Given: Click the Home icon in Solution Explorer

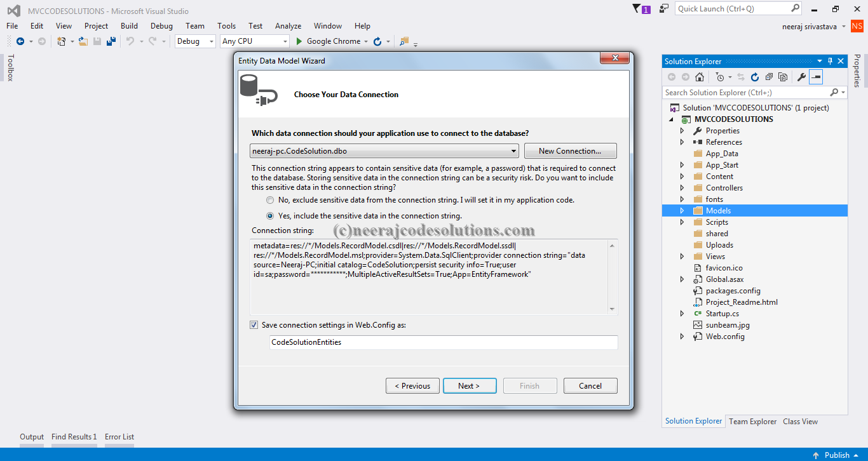Looking at the screenshot, I should 700,77.
